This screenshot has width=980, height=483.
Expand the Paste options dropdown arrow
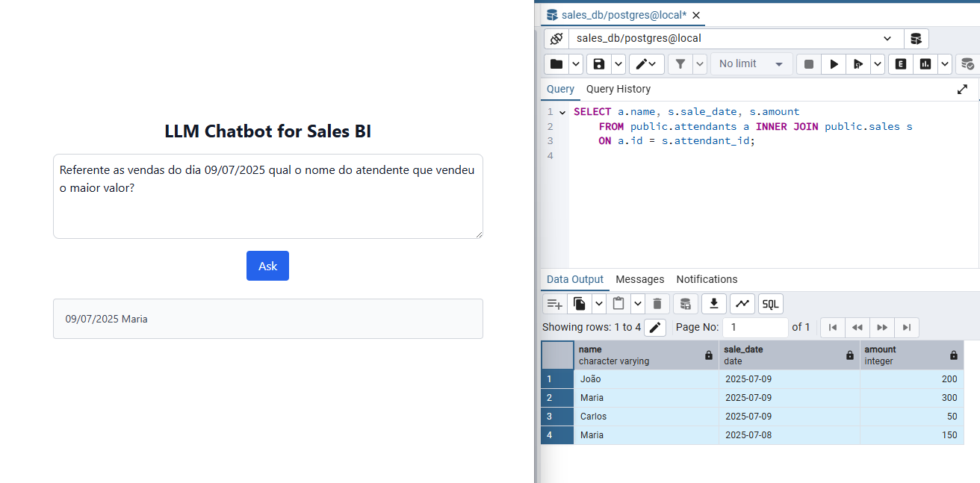point(637,304)
